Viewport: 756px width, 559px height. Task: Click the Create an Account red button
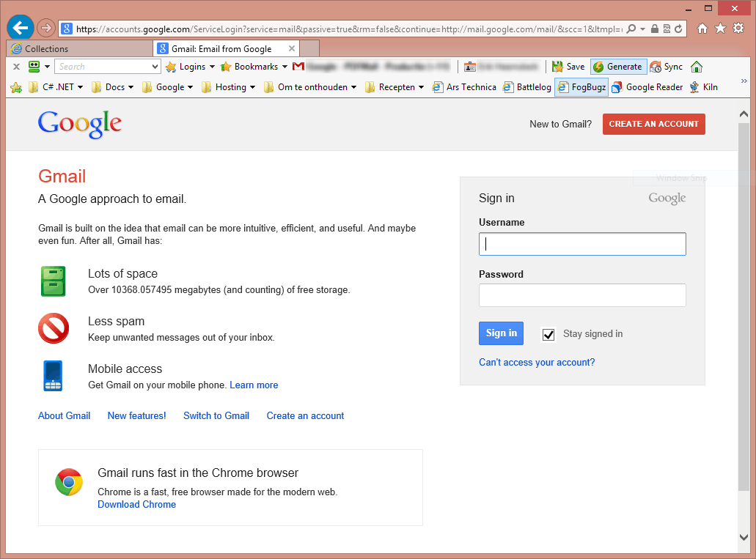coord(653,124)
